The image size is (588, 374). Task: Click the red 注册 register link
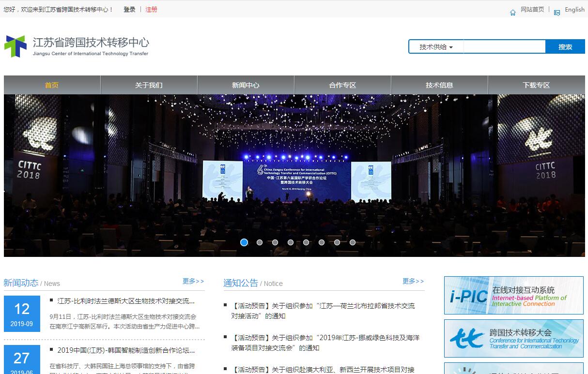coord(151,9)
